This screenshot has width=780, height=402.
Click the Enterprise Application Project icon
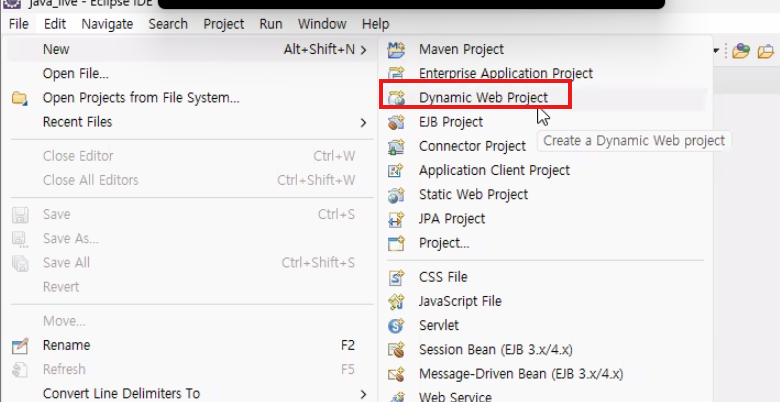tap(396, 74)
